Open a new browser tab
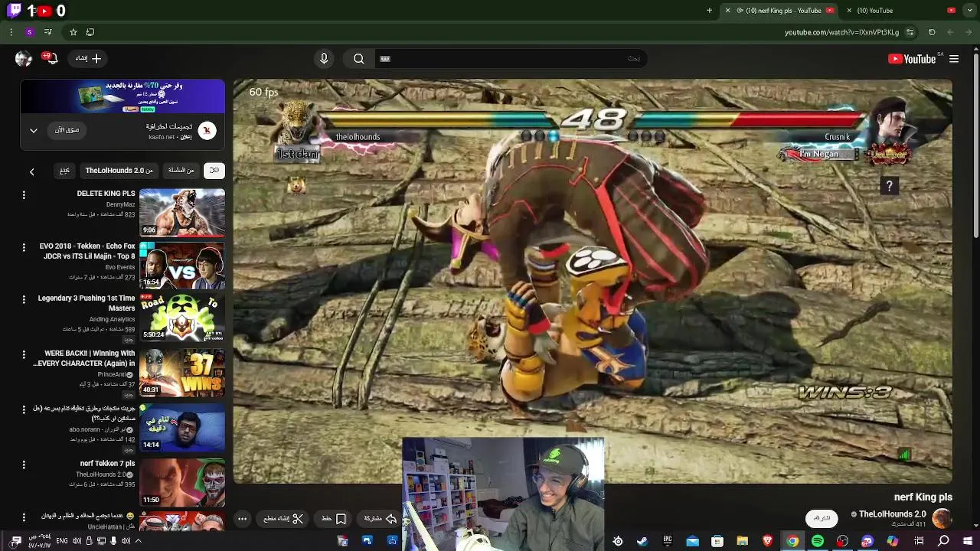Viewport: 980px width, 551px height. click(709, 11)
